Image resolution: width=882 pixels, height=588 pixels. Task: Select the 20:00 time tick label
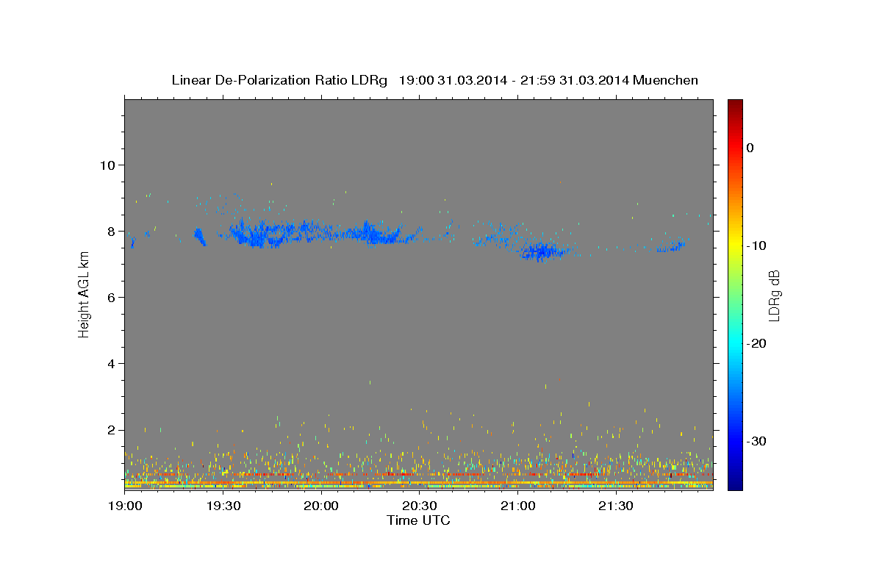click(321, 506)
